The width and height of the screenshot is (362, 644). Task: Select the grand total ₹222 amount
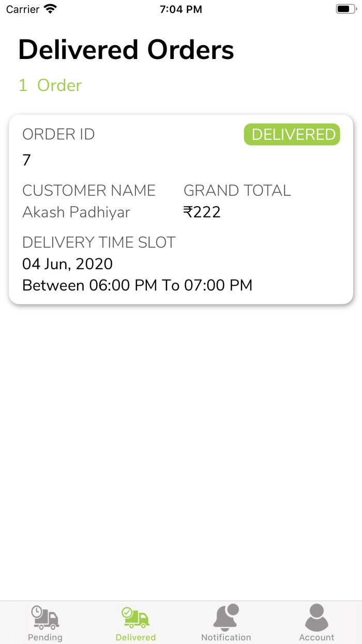pos(203,211)
